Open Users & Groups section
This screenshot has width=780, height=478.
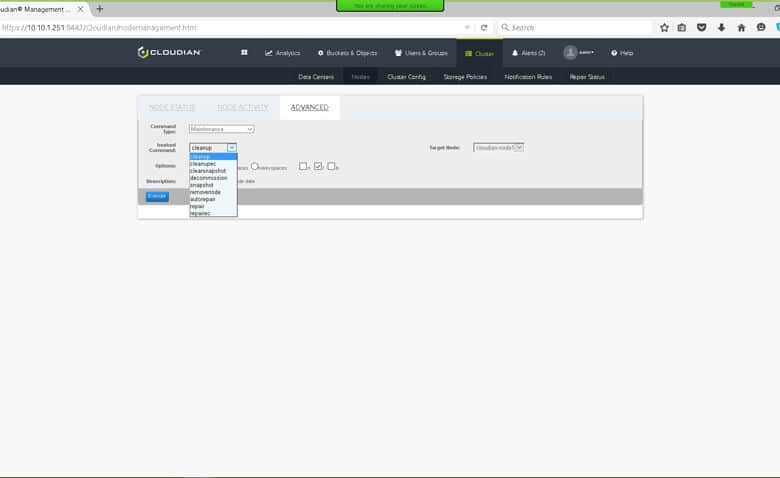coord(421,53)
